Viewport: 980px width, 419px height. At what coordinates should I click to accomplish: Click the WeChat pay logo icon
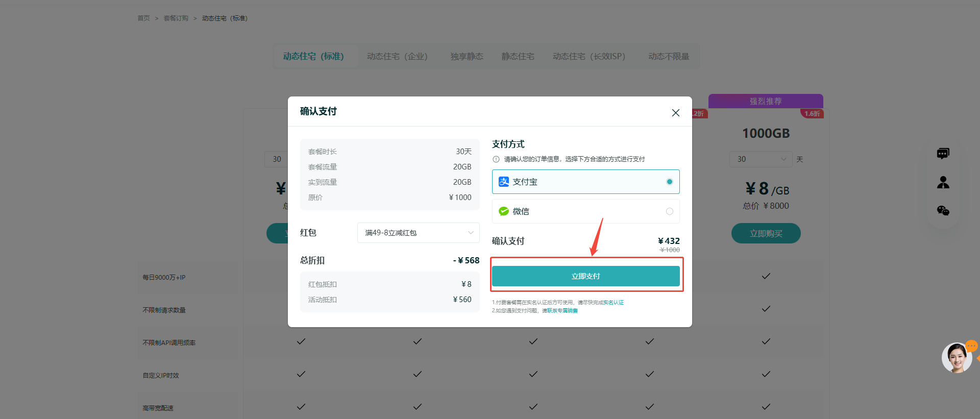504,211
